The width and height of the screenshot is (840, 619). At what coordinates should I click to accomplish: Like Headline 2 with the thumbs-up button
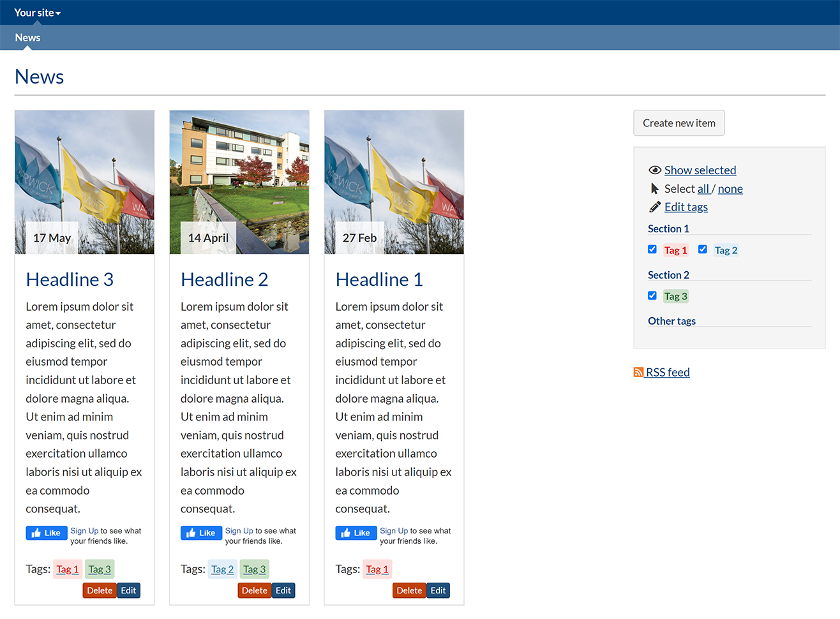(201, 533)
